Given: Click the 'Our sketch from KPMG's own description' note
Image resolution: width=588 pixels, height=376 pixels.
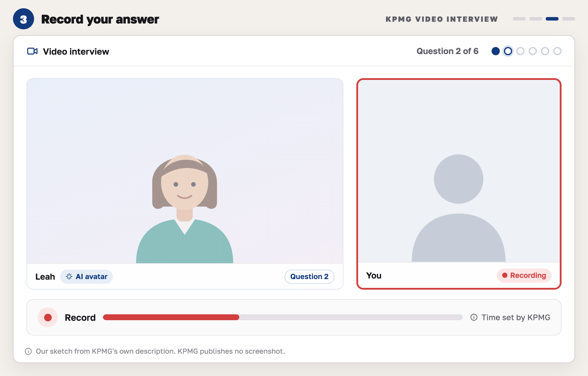Looking at the screenshot, I should point(161,351).
